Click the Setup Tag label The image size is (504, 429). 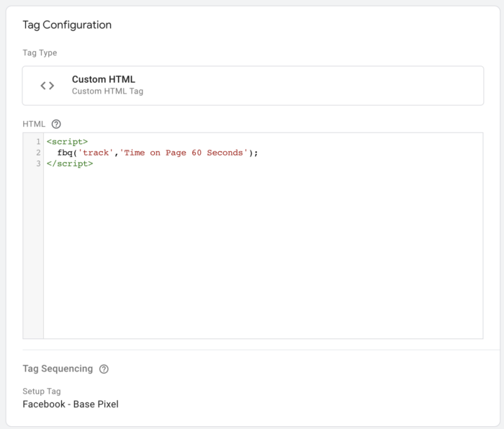click(x=42, y=391)
